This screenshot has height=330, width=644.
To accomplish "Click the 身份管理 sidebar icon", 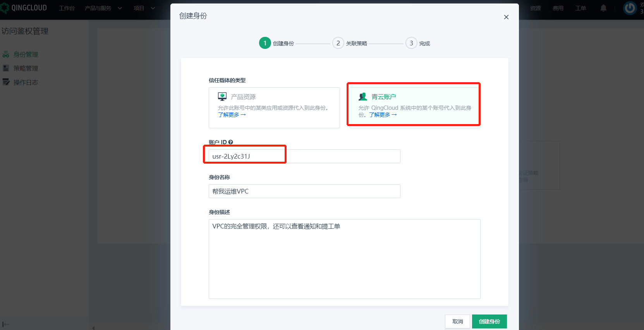I will tap(6, 54).
